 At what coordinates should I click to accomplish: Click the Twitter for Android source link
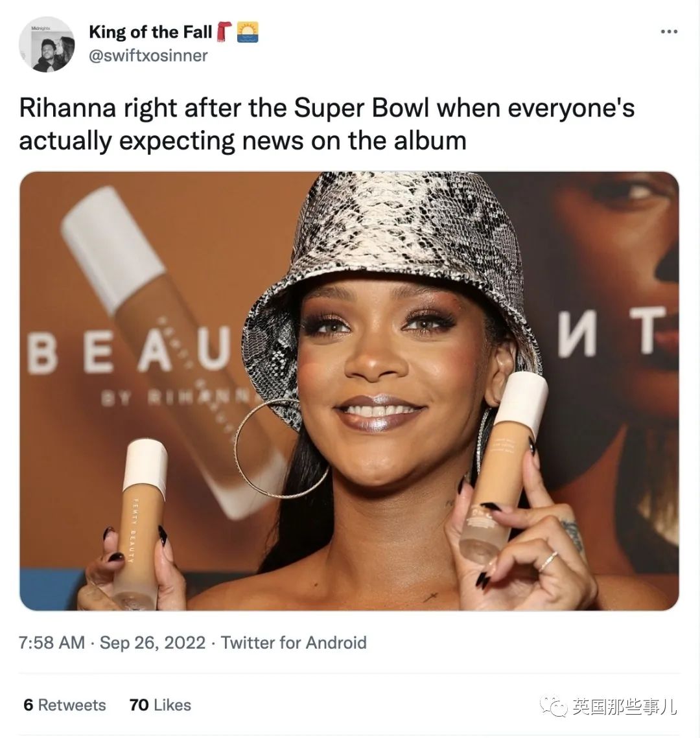(293, 643)
